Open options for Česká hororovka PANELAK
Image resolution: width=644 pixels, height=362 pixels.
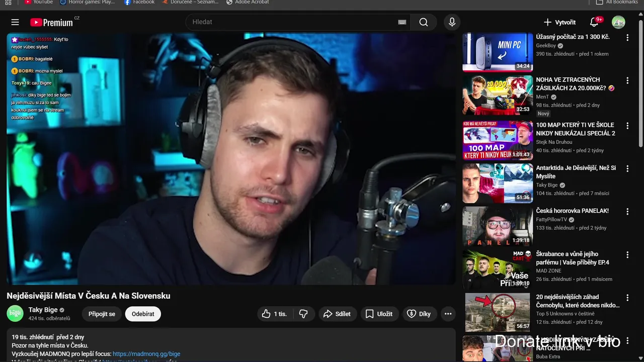627,211
